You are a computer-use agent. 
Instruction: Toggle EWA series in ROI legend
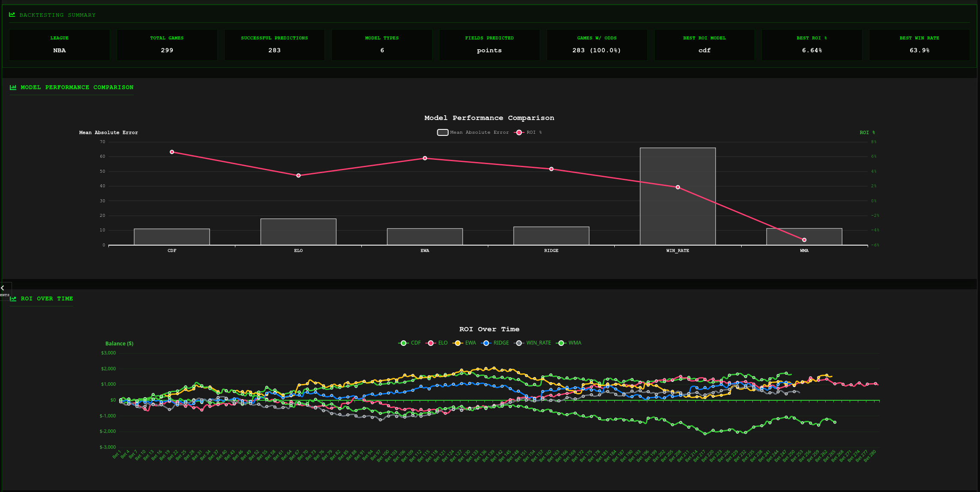[x=465, y=343]
